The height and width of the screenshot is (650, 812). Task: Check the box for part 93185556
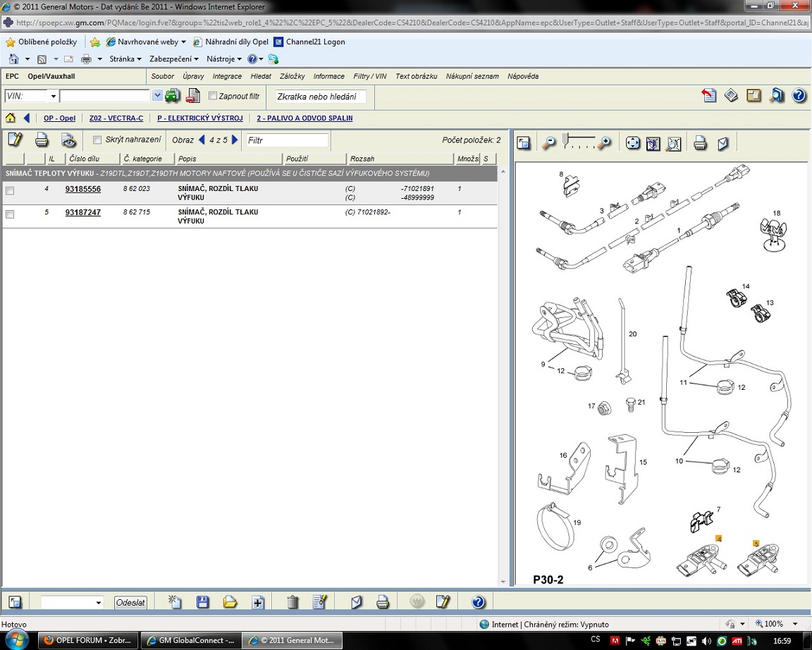(x=10, y=191)
